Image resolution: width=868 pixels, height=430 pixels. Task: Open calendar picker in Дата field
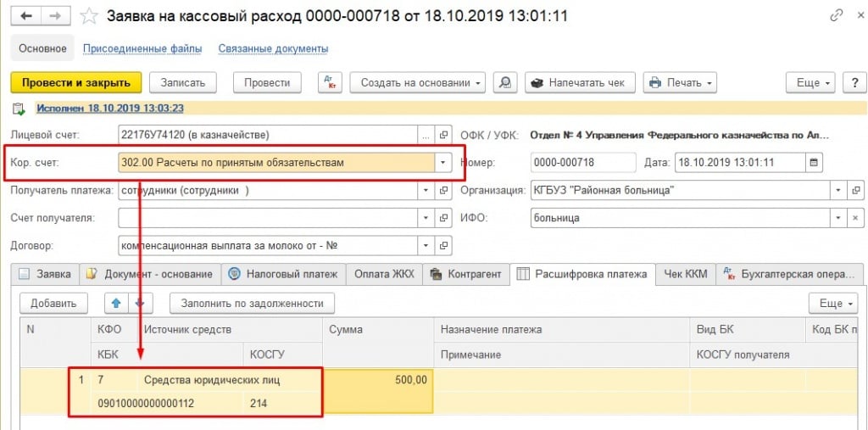tap(815, 162)
